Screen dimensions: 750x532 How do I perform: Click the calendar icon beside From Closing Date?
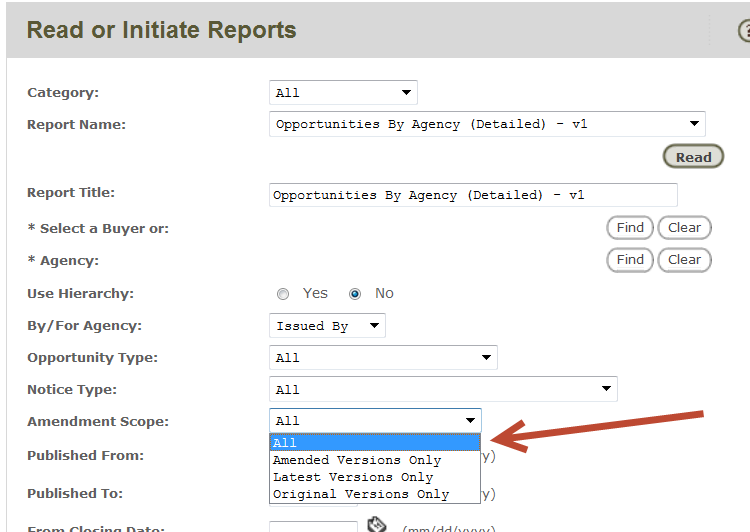[x=377, y=524]
